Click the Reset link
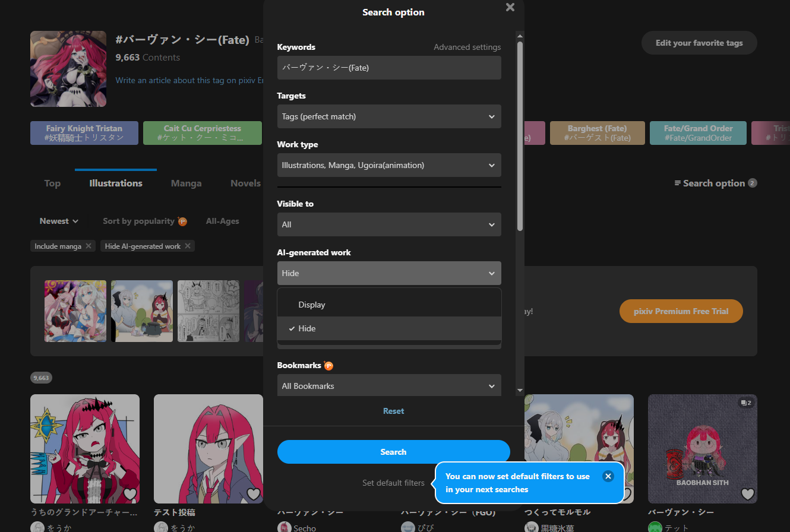 click(393, 411)
